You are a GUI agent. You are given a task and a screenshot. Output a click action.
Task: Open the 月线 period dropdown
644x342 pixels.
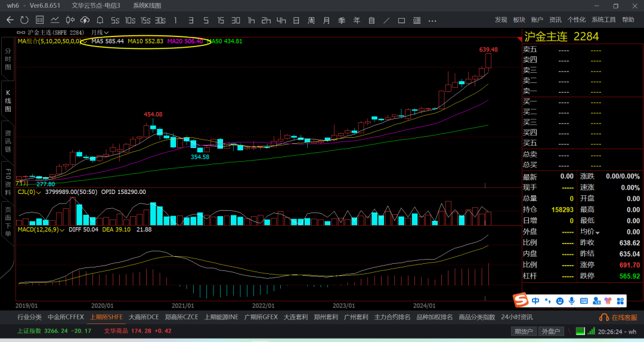tap(100, 32)
